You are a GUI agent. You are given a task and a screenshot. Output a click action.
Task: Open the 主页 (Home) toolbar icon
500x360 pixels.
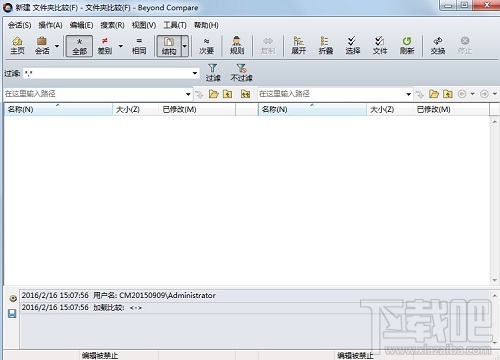tap(17, 46)
